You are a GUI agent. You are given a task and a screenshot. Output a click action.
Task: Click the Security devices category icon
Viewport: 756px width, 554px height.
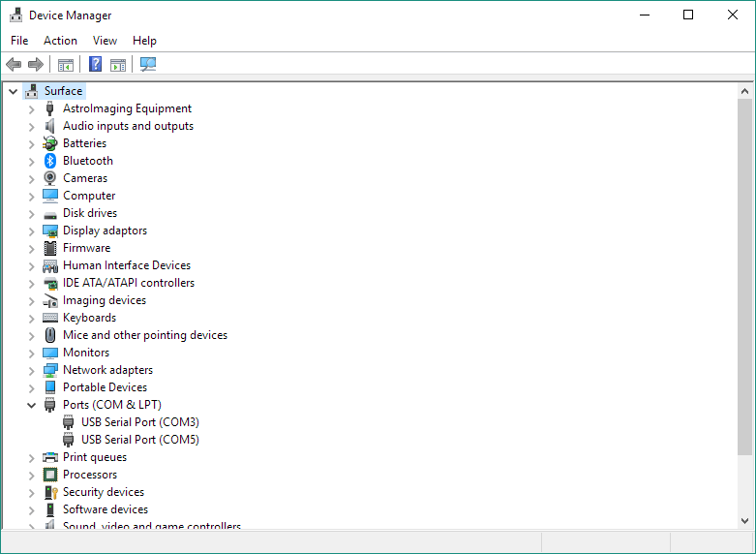50,492
